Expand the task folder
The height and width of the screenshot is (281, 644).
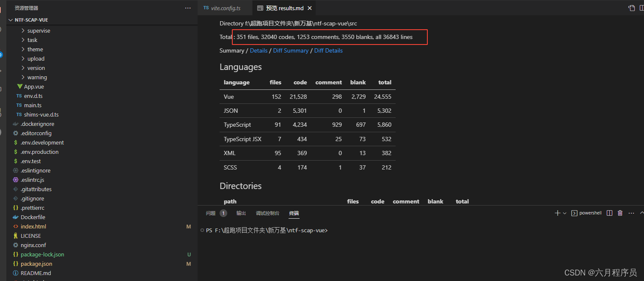33,40
